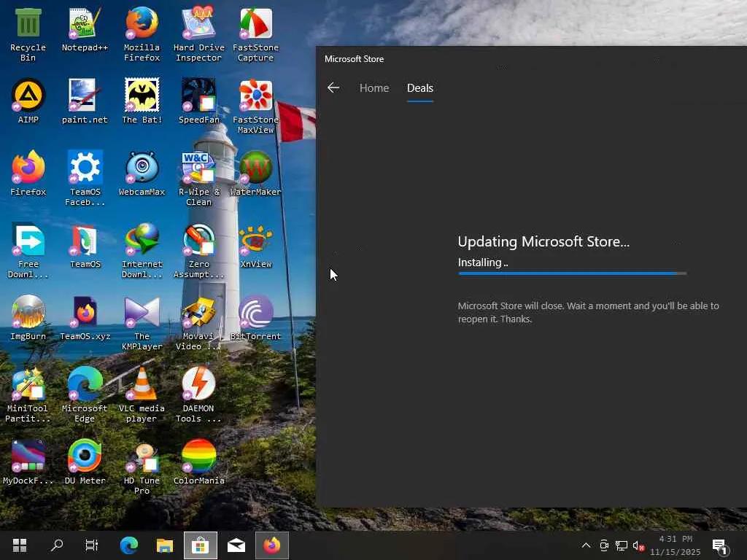Switch to Firefox in the taskbar
The width and height of the screenshot is (747, 560).
pyautogui.click(x=271, y=545)
